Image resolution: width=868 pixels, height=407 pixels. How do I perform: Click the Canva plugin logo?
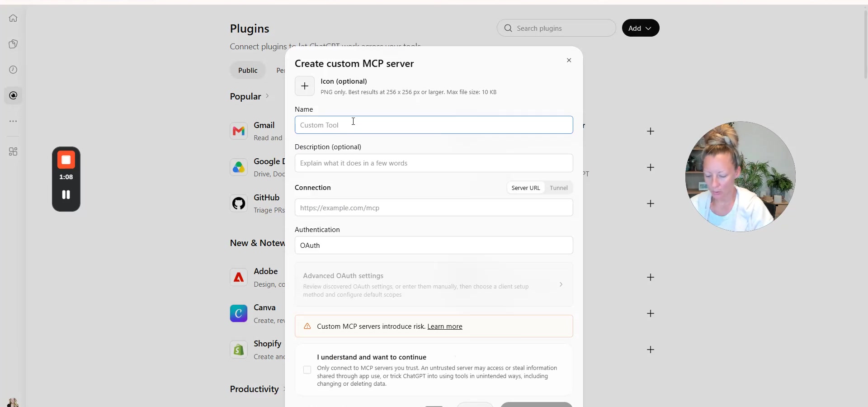pos(239,313)
